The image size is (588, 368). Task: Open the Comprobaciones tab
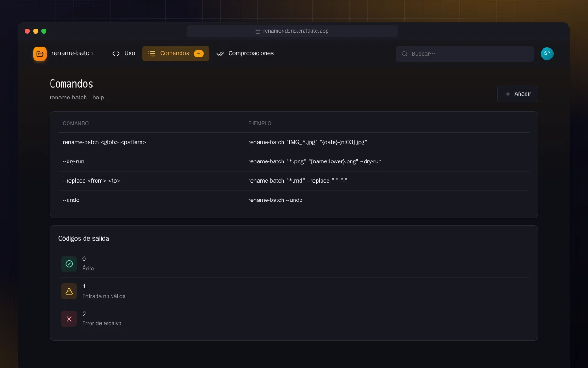click(245, 53)
